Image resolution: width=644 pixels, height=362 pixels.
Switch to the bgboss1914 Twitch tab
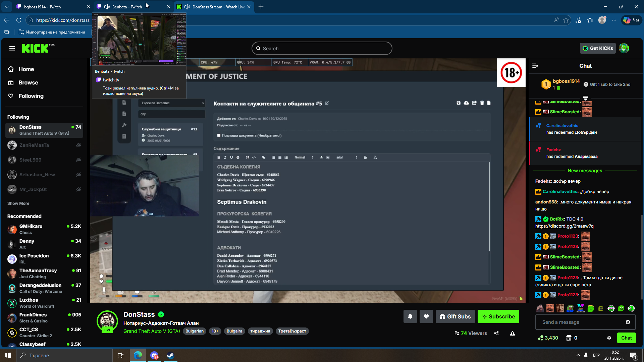53,7
